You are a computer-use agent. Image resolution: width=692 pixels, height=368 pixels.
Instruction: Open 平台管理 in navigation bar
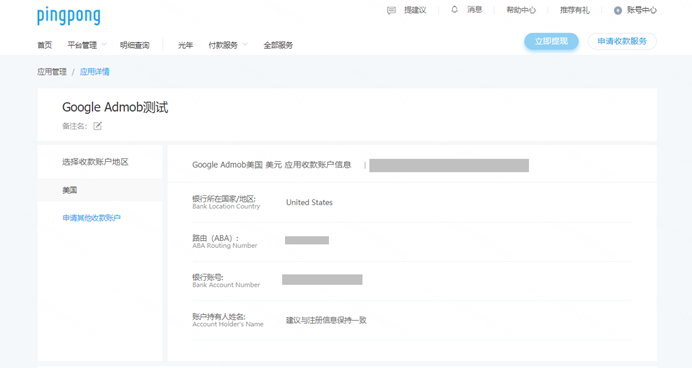coord(82,45)
